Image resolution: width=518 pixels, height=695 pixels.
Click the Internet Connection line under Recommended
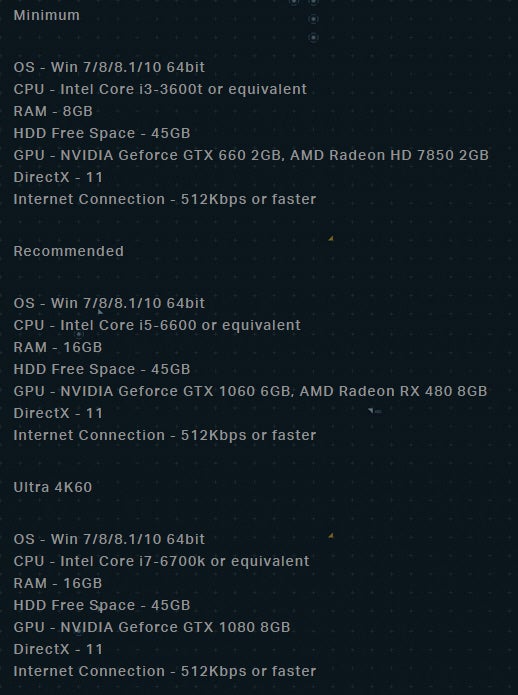(165, 435)
